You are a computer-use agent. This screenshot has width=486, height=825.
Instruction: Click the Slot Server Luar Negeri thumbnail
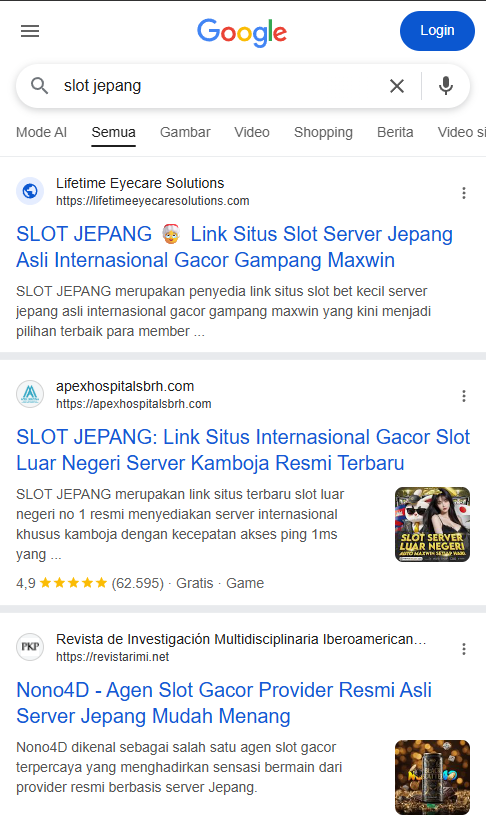click(x=432, y=525)
